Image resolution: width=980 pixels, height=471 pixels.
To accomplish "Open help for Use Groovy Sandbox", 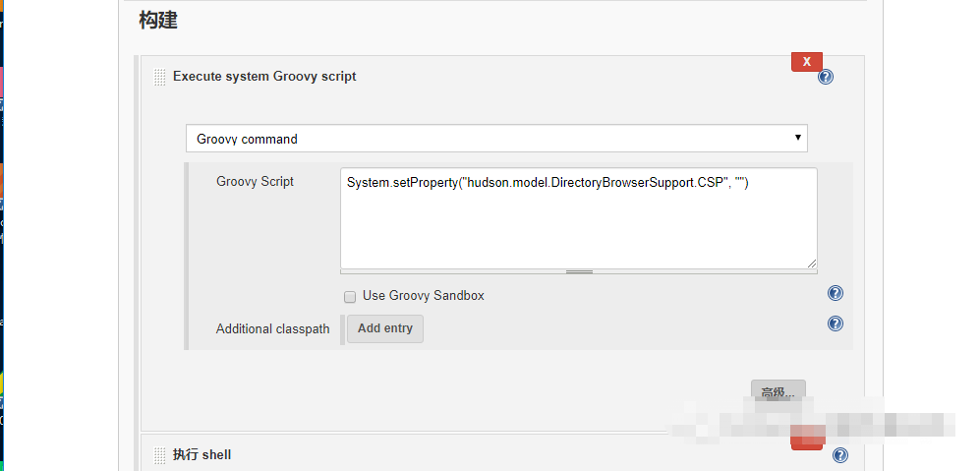I will (835, 293).
